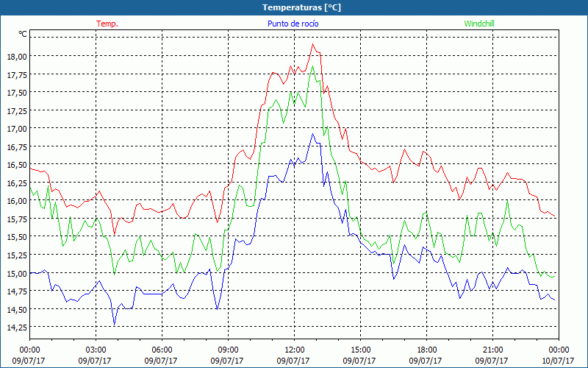Click the 12:00 time axis label

click(295, 350)
